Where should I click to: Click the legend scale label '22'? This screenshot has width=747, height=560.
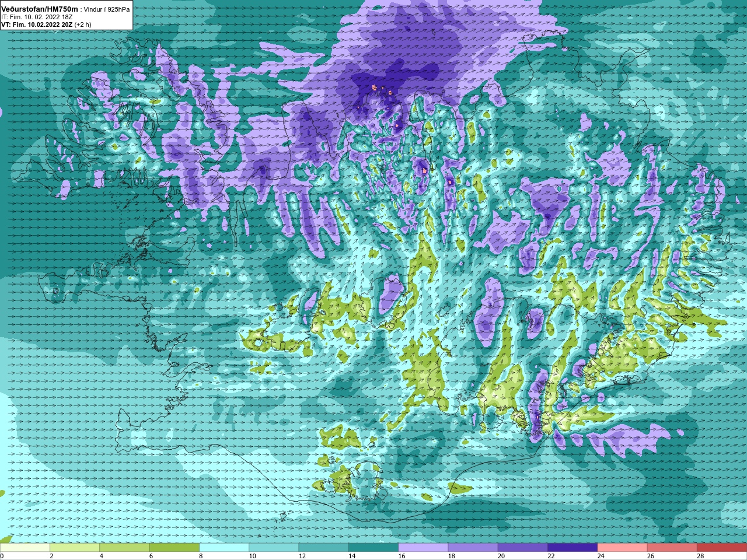coord(551,556)
